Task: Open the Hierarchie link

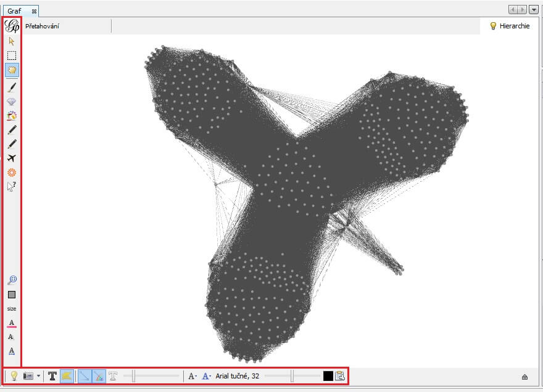Action: point(510,26)
